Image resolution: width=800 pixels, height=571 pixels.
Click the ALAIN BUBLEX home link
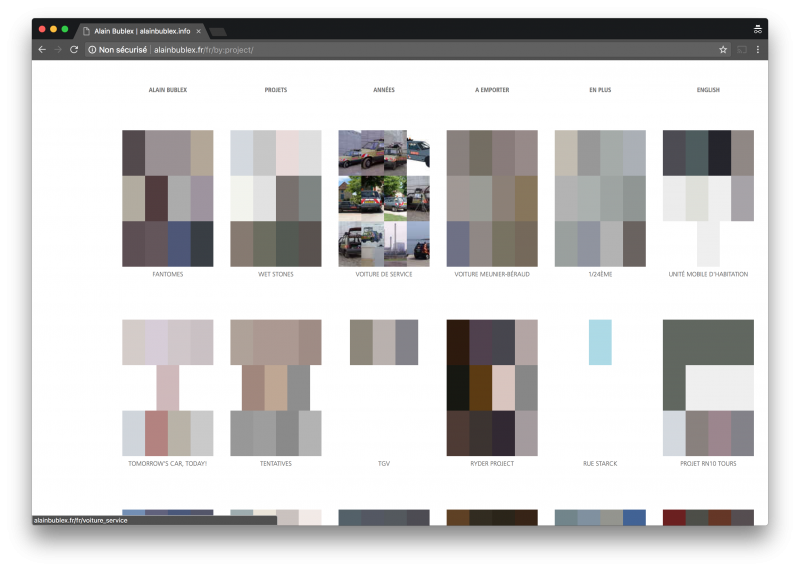coord(168,90)
